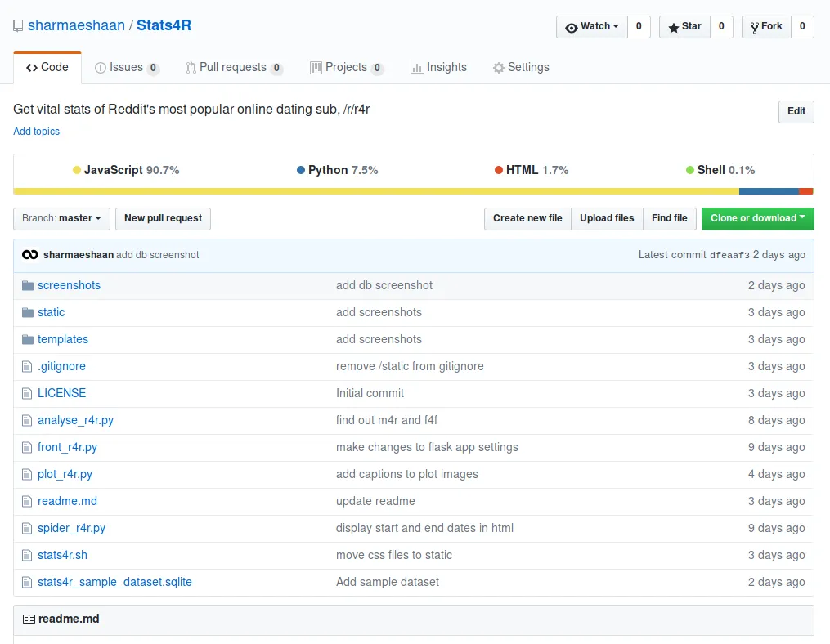Image resolution: width=830 pixels, height=644 pixels.
Task: Open latest commit hash dfeaaf3
Action: [x=729, y=255]
